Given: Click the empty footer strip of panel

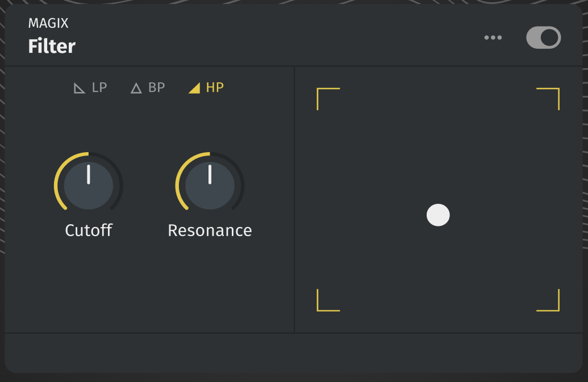Looking at the screenshot, I should click(293, 352).
